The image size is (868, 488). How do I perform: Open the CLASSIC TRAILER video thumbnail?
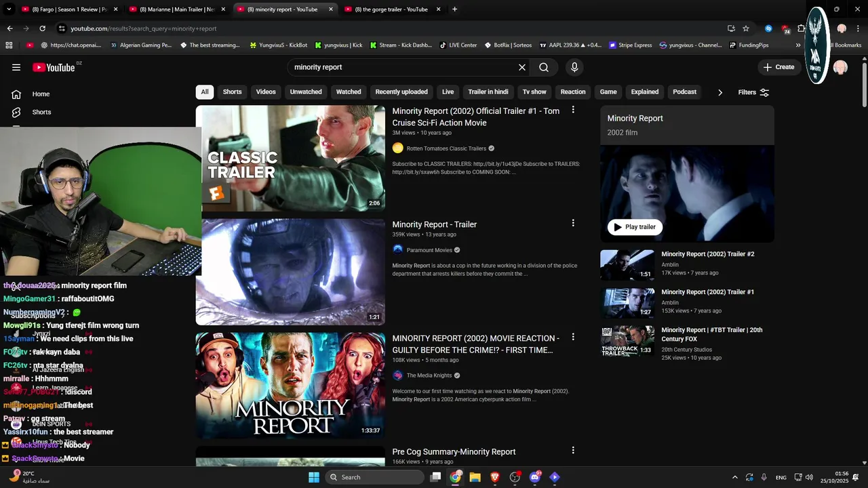[x=290, y=158]
